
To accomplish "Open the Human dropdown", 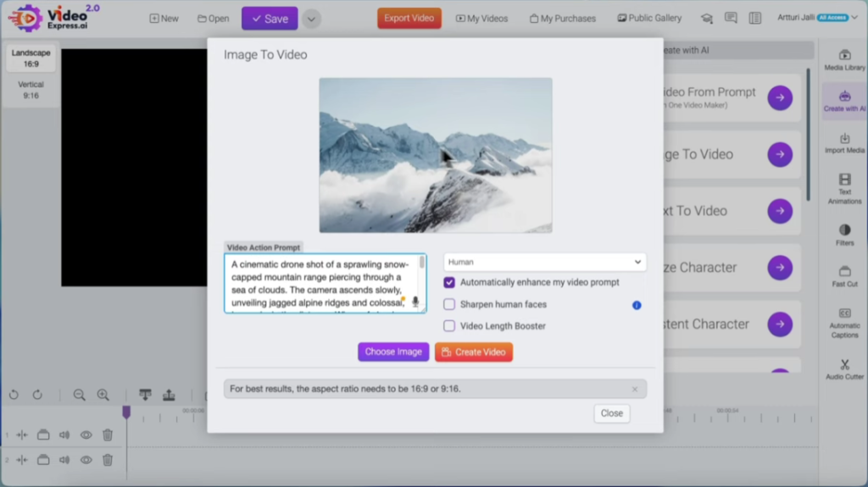I will pyautogui.click(x=545, y=262).
